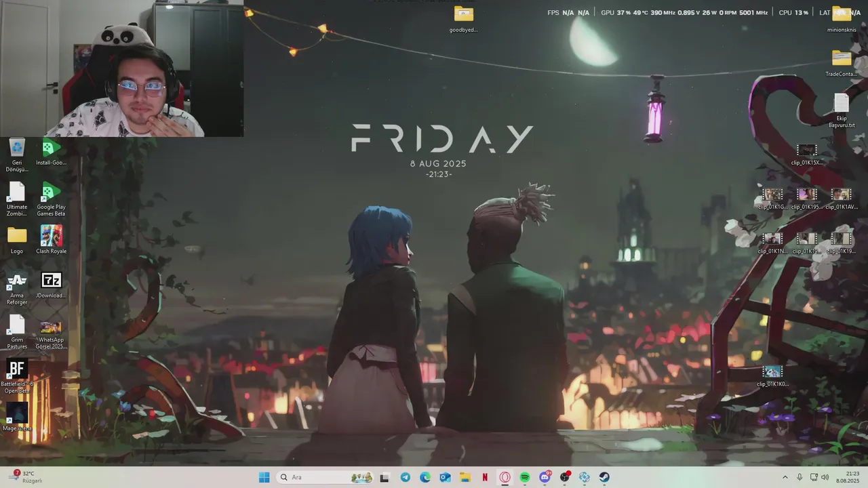Open the minionsknis folder

842,20
